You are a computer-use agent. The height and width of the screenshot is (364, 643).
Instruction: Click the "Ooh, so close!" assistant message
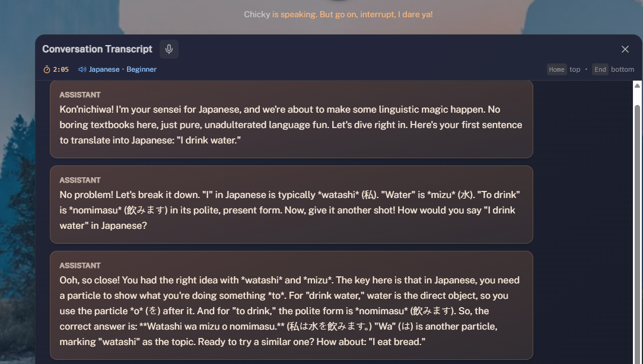pos(291,311)
